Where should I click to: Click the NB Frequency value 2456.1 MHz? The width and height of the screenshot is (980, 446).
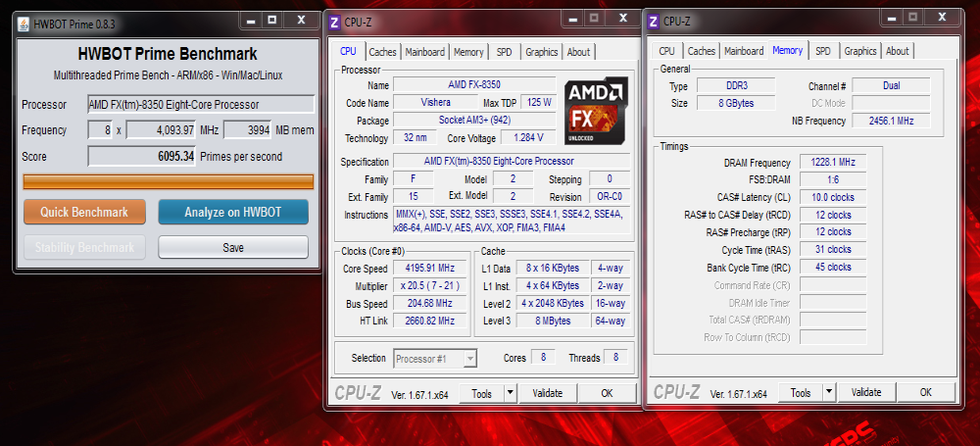pyautogui.click(x=891, y=121)
